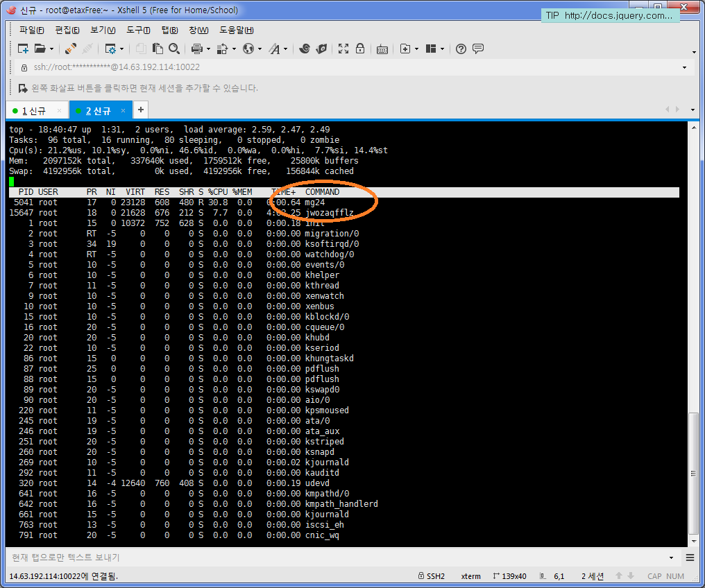Open the 도움말 menu
Image resolution: width=705 pixels, height=588 pixels.
point(237,30)
